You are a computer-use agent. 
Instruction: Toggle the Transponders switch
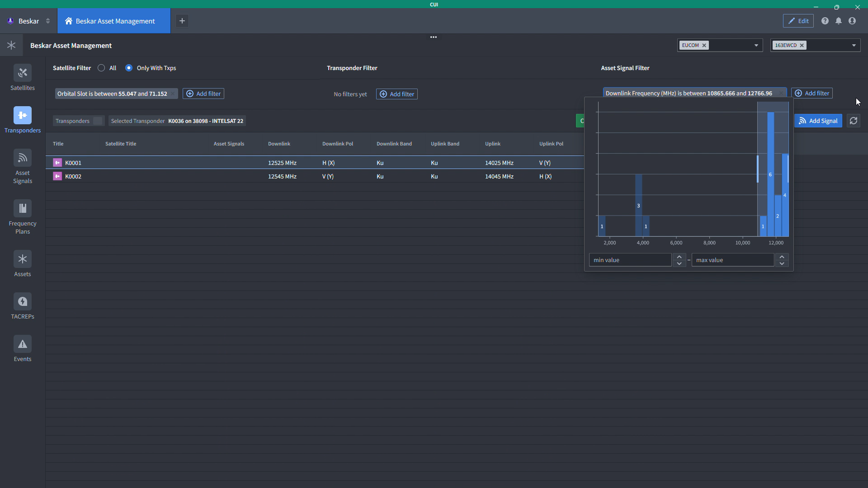point(97,121)
